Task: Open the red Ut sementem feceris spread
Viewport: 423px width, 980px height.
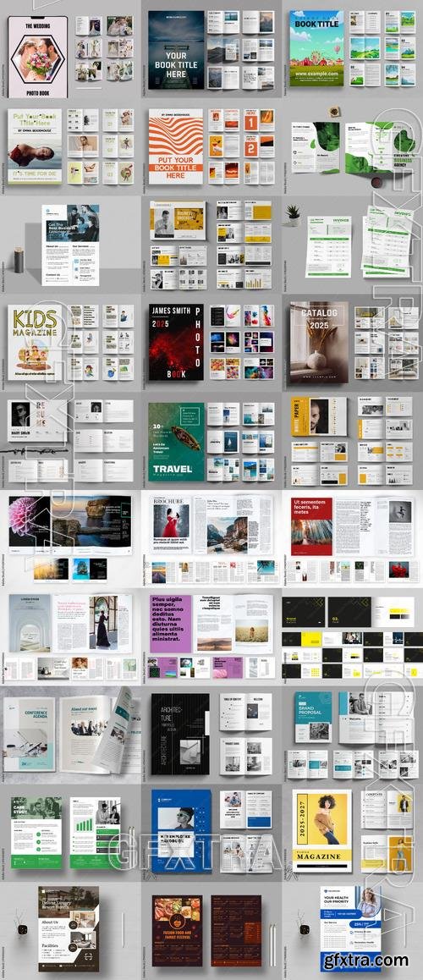Action: [x=351, y=526]
